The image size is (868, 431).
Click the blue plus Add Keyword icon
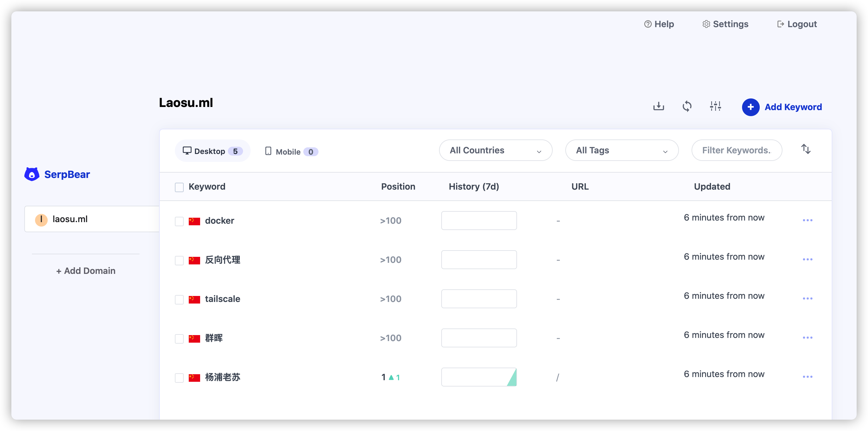pos(750,107)
